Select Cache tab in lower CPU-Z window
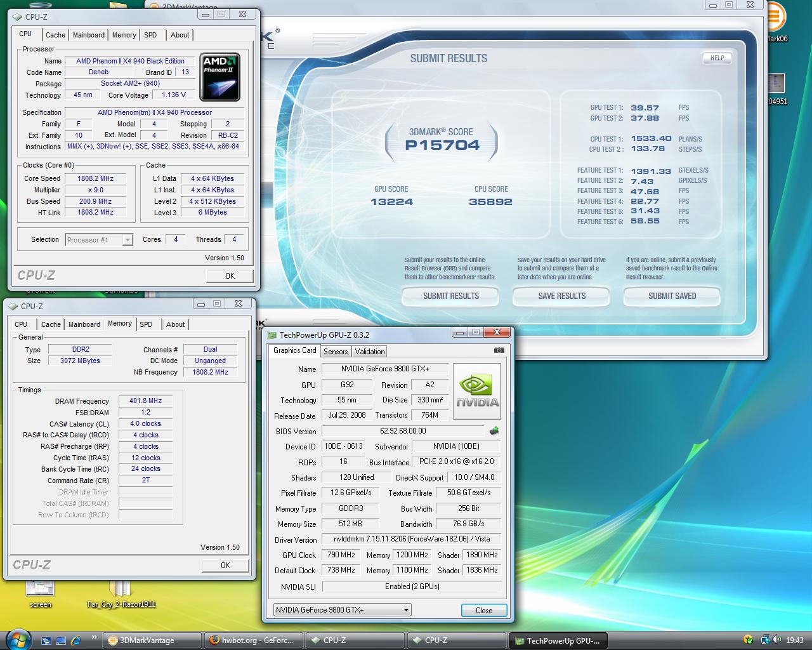The width and height of the screenshot is (812, 650). pyautogui.click(x=51, y=324)
